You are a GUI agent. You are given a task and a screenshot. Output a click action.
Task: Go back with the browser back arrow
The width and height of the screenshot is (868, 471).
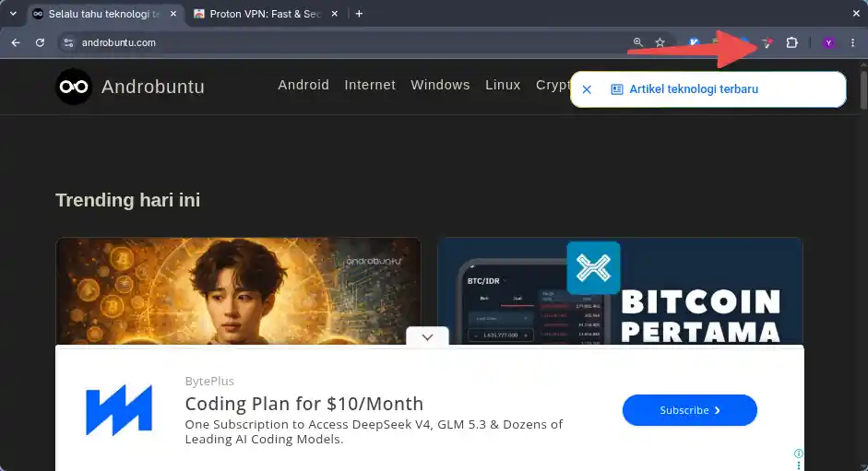[16, 42]
